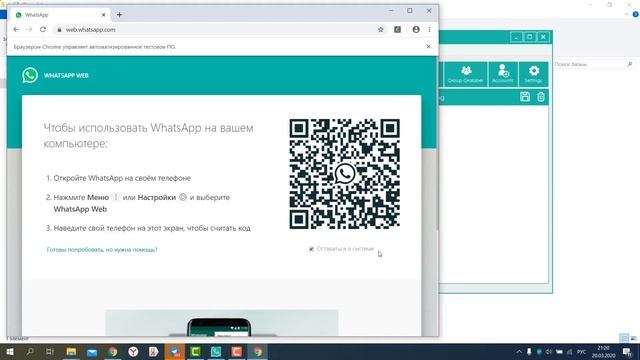Bookmark this page with the star icon
The height and width of the screenshot is (360, 640).
380,29
